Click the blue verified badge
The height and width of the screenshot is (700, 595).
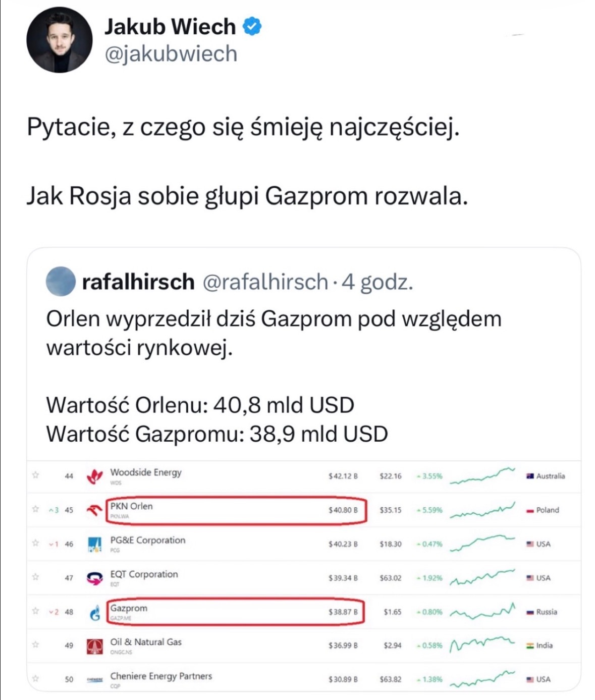coord(252,26)
